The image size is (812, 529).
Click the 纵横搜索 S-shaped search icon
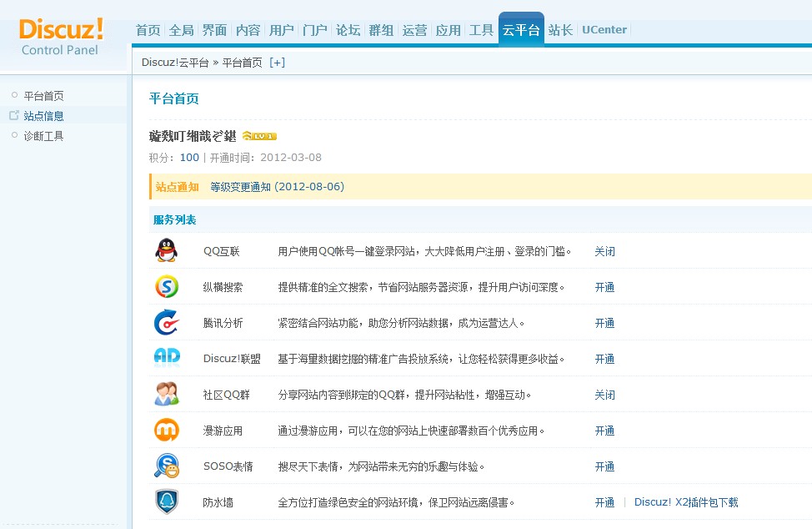tap(166, 286)
